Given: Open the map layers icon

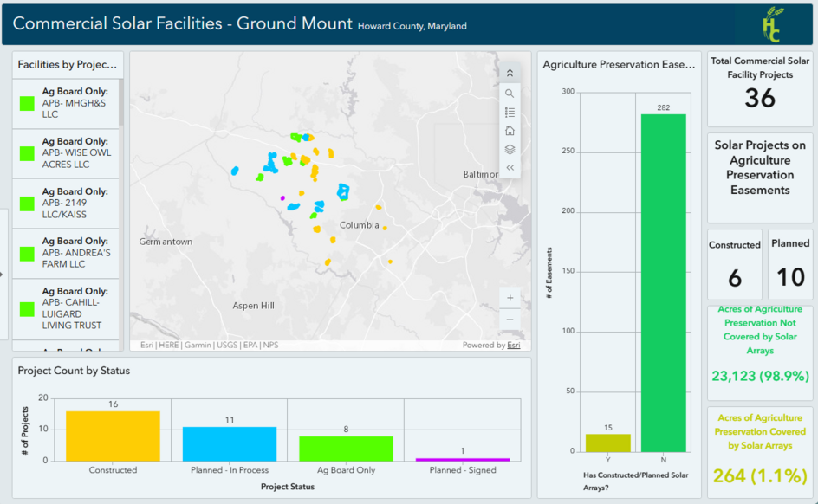Looking at the screenshot, I should (x=510, y=150).
